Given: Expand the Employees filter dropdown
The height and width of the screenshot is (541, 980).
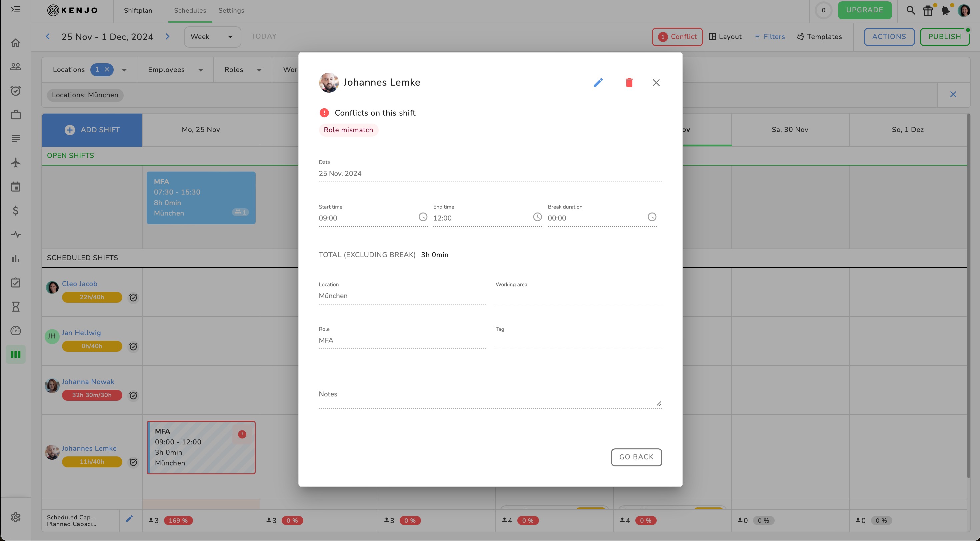Looking at the screenshot, I should point(175,70).
